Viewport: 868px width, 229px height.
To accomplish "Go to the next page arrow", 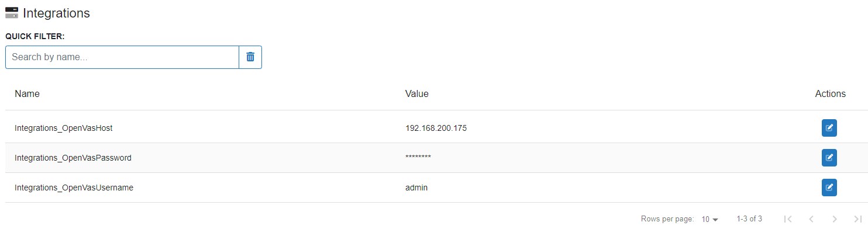I will click(x=835, y=219).
